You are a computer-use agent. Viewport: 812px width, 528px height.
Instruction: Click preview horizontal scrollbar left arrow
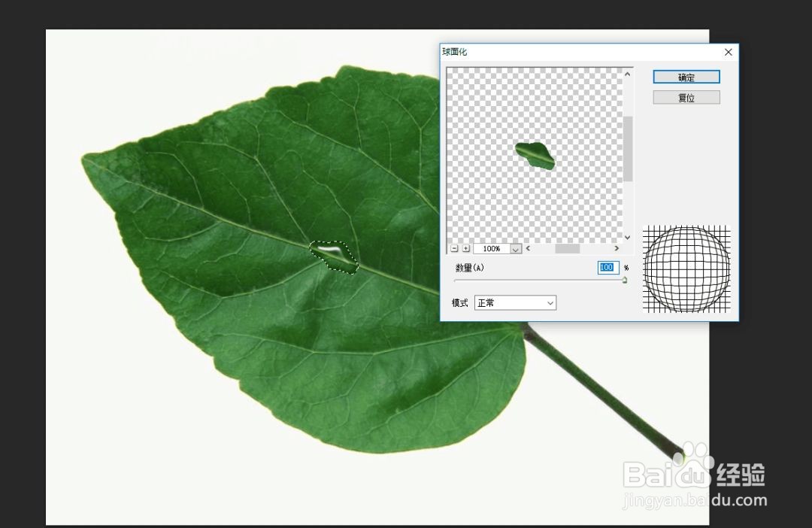coord(528,248)
